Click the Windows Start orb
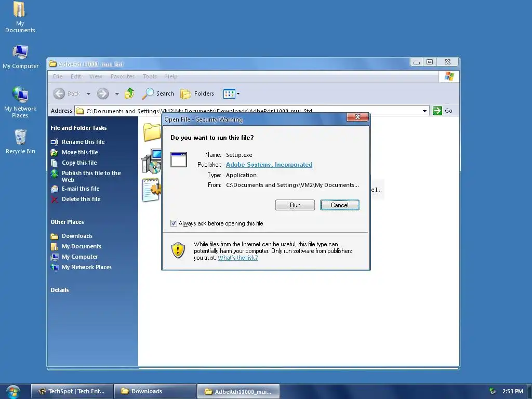This screenshot has height=399, width=532. click(x=12, y=392)
